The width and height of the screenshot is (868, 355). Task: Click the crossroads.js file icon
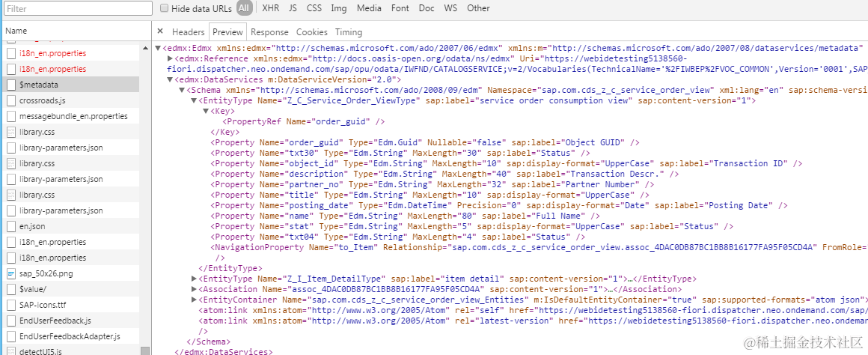(x=11, y=101)
